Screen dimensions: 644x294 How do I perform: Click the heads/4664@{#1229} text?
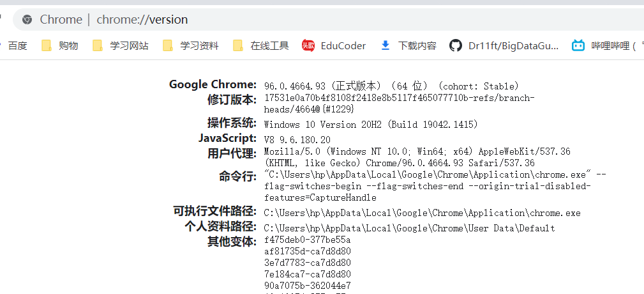point(309,110)
